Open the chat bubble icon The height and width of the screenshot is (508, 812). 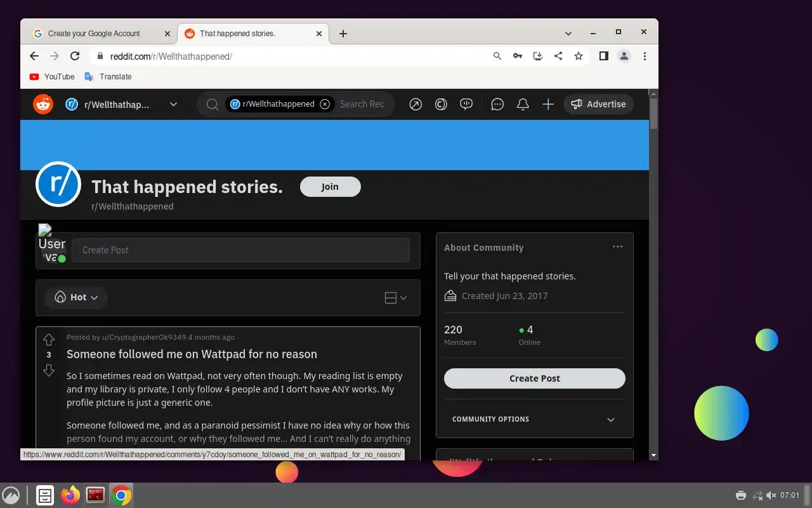497,104
